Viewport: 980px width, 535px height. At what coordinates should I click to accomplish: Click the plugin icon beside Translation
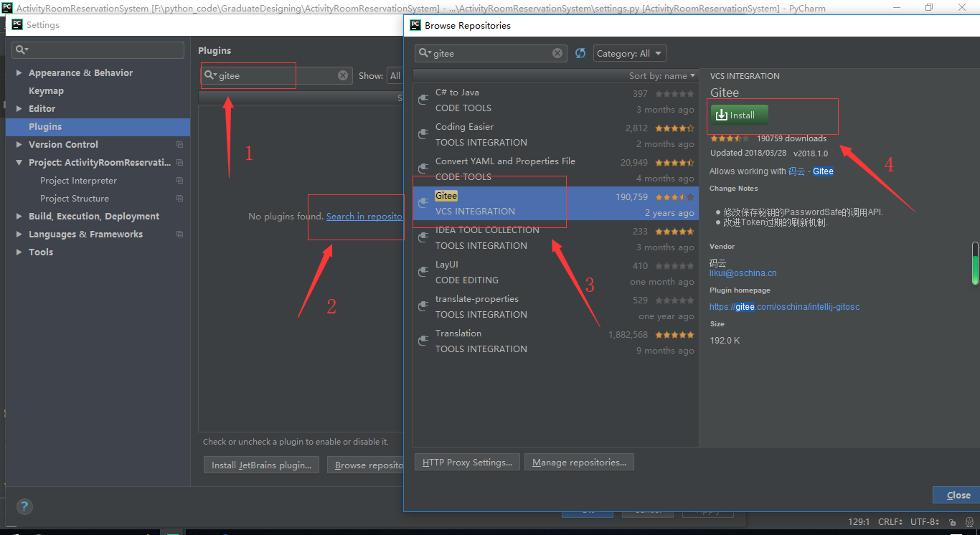point(423,341)
